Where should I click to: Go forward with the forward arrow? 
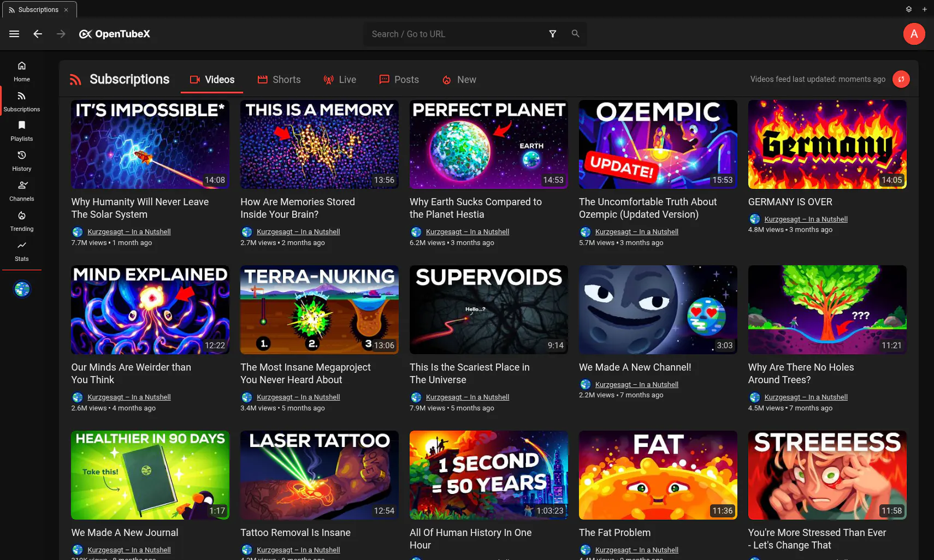61,34
